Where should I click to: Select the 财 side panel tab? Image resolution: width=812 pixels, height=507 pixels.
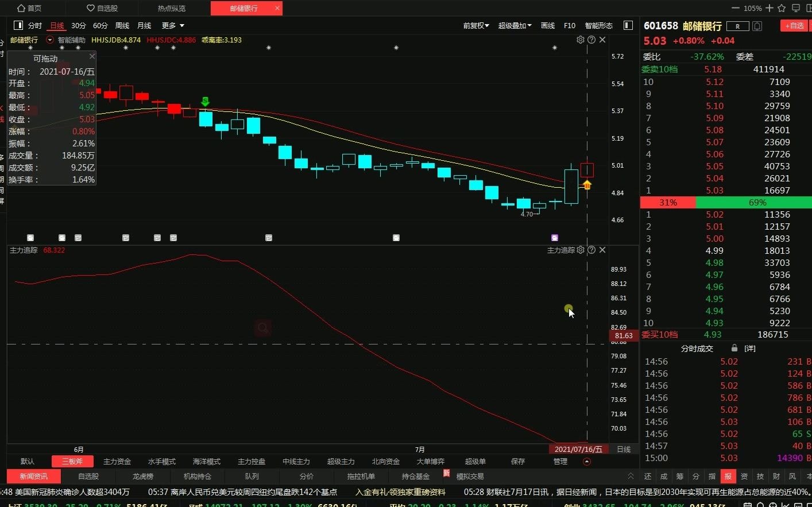[x=776, y=476]
